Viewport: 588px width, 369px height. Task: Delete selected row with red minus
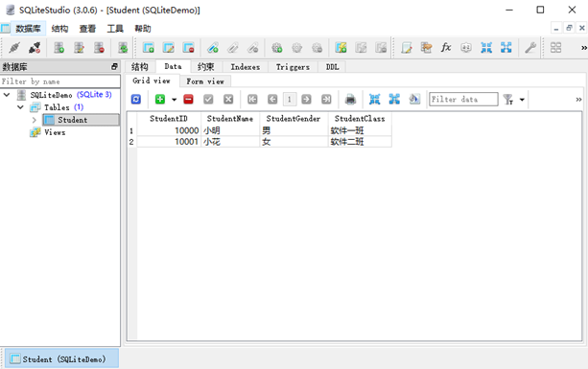[x=188, y=100]
